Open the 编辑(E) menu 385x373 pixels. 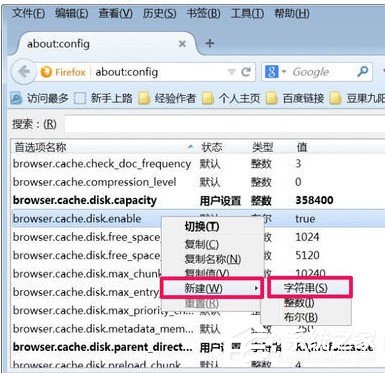click(72, 13)
